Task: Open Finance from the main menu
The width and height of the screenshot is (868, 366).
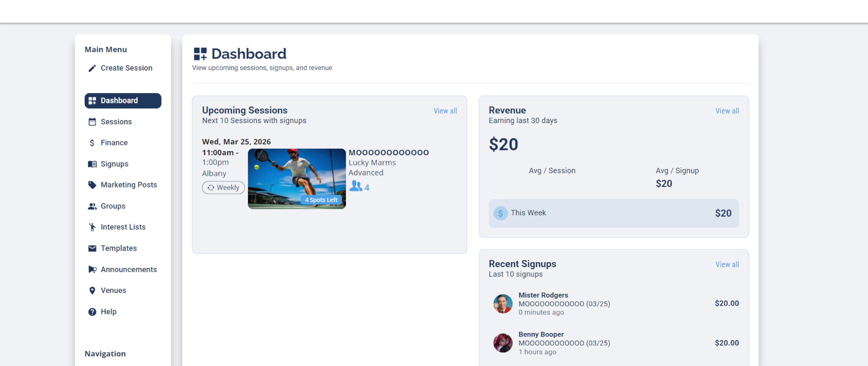Action: click(123, 143)
